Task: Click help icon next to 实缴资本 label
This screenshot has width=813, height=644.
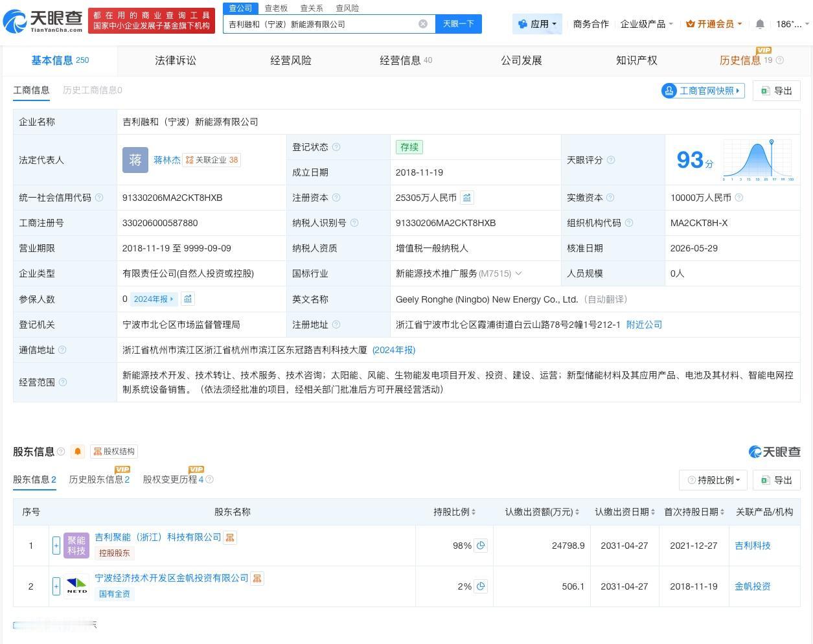Action: [x=610, y=198]
